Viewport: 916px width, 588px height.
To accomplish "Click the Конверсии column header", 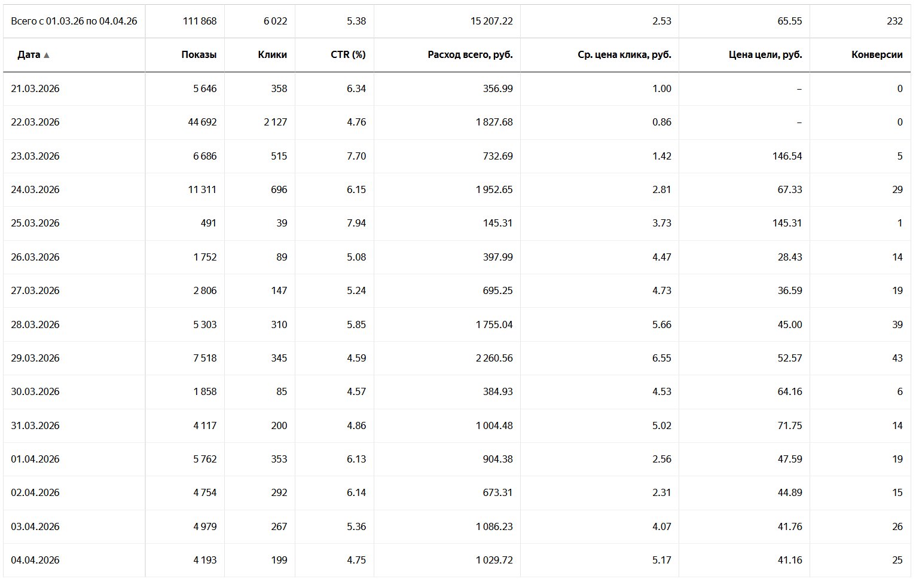I will [x=877, y=55].
